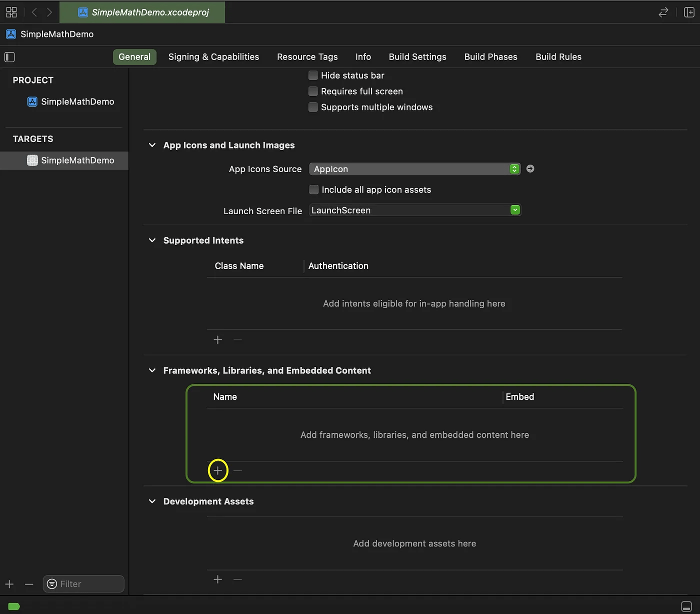Add a new target with sidebar plus

[9, 584]
